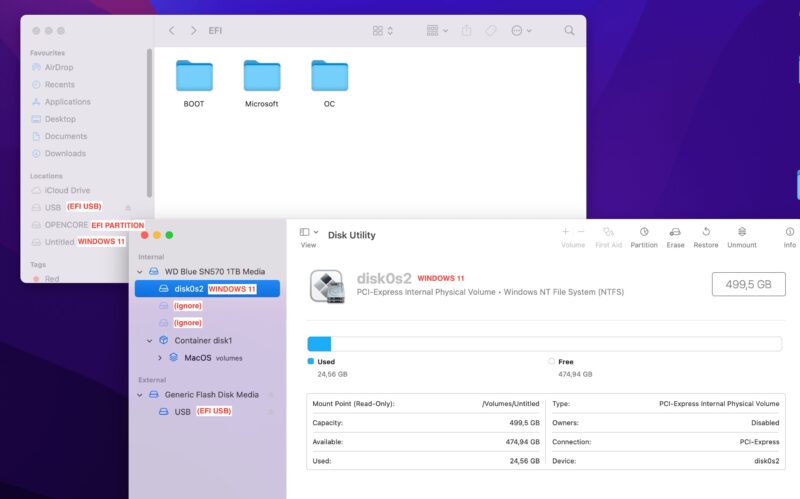Open the Finder Action ellipsis menu
The height and width of the screenshot is (499, 800).
521,31
